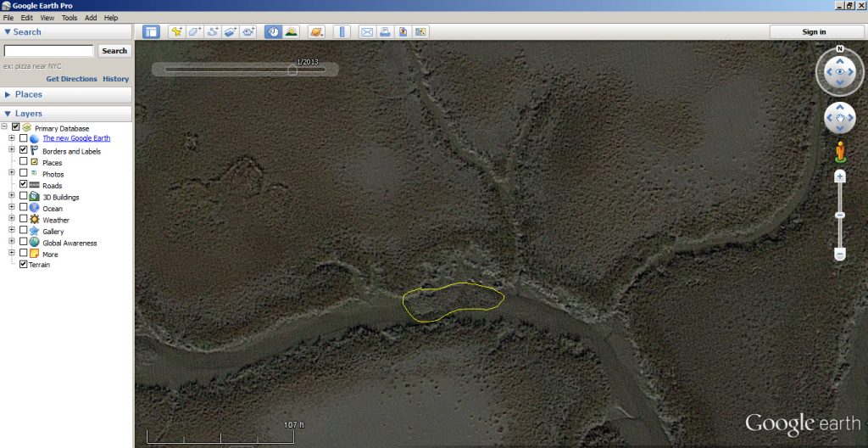Open the Edit menu
Screen dimensions: 868x448
(27, 18)
